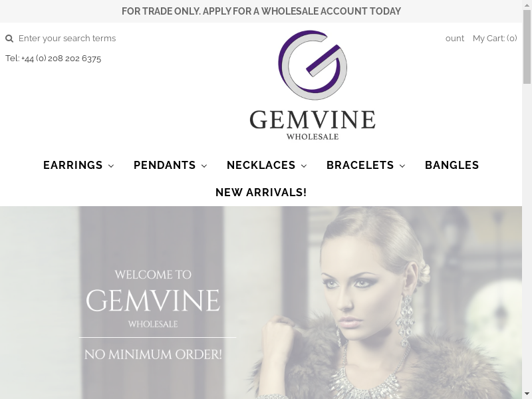Select the PENDANTS menu item
The height and width of the screenshot is (399, 532).
(x=164, y=165)
